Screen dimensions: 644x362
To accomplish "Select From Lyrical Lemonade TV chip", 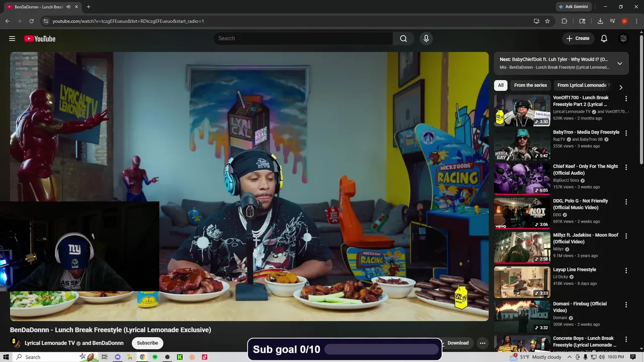I will pos(584,85).
